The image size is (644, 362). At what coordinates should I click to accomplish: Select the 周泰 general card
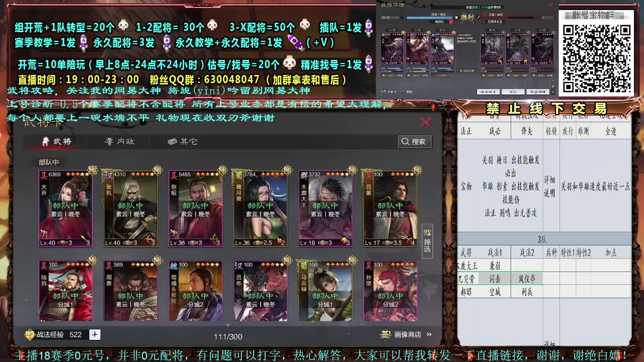(130, 291)
